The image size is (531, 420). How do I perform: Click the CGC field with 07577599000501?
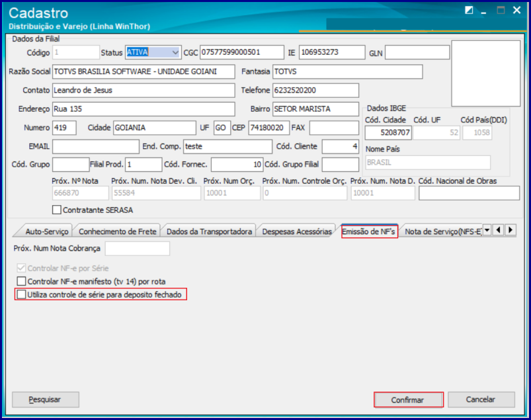[x=241, y=52]
